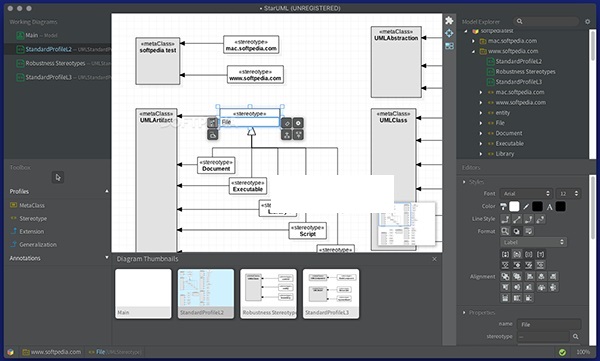Select the oblique straight line style icon
This screenshot has height=361, width=600.
tap(517, 219)
